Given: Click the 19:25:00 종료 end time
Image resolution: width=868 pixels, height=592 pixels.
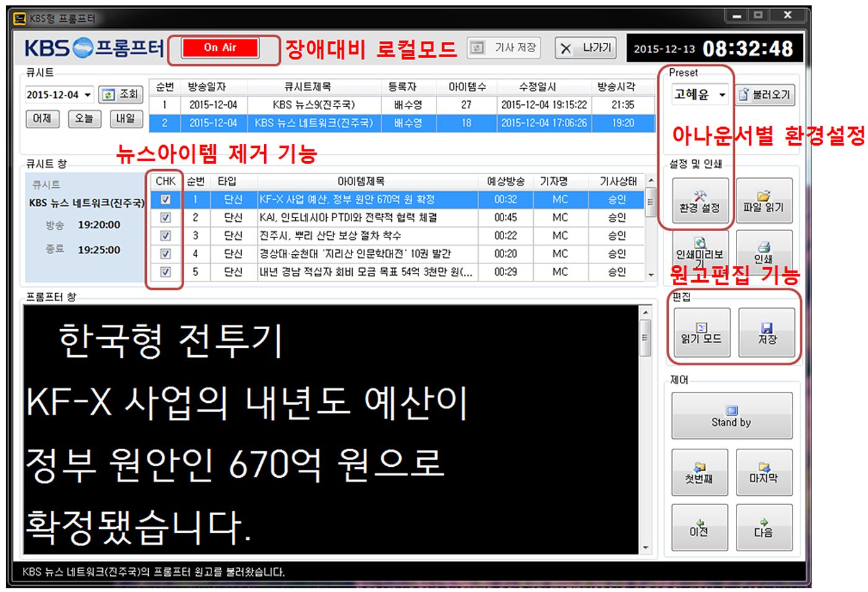Looking at the screenshot, I should (x=99, y=250).
